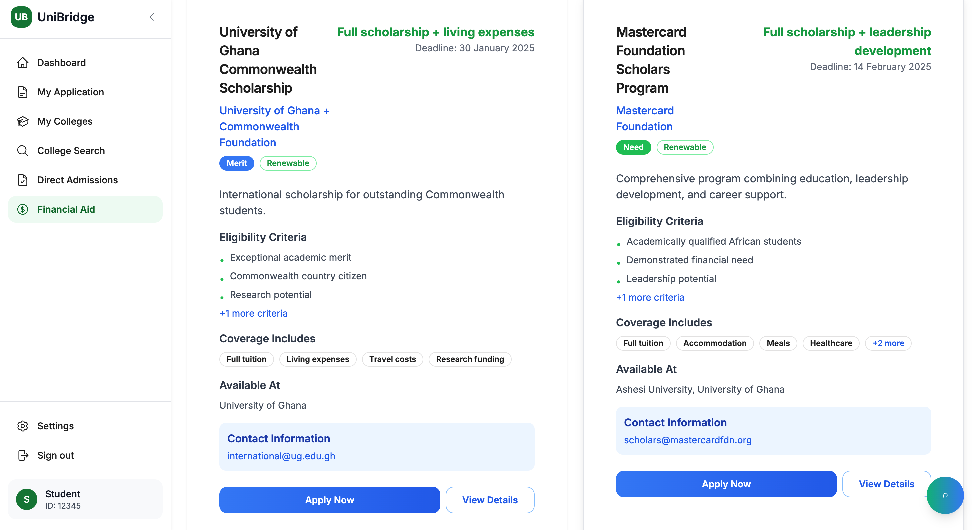Click the My Colleges graduation cap icon

point(23,121)
